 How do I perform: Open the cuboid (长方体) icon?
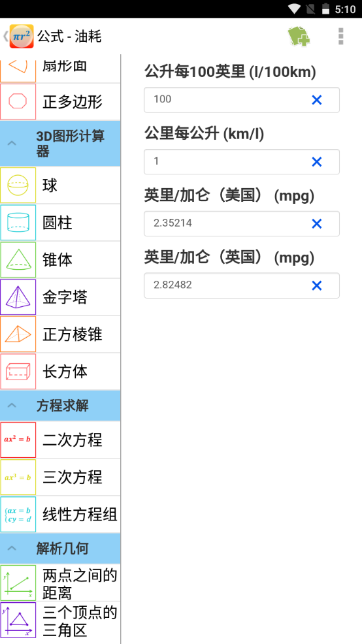click(18, 371)
